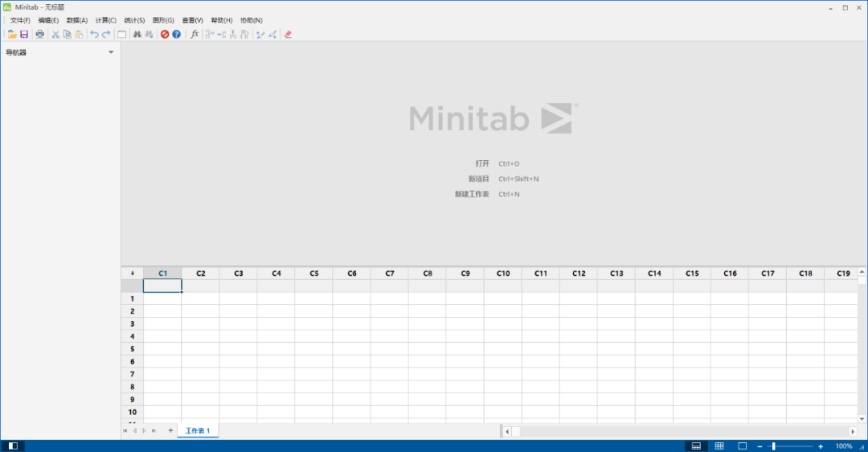Screen dimensions: 868x452
Task: Click the 打开 shortcut link
Action: (482, 163)
